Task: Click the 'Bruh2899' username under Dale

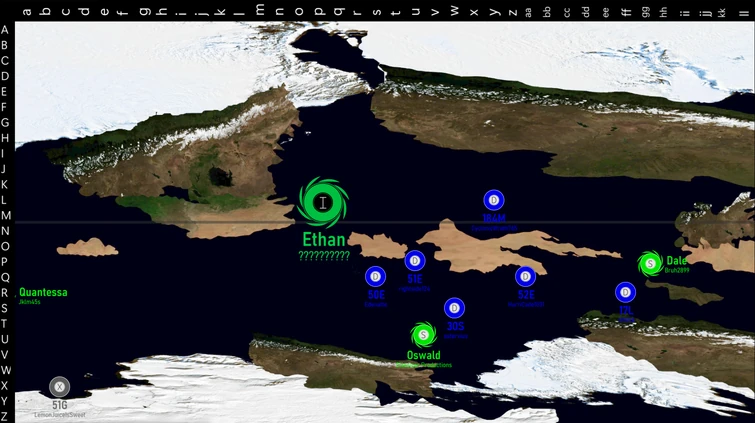Action: tap(677, 270)
